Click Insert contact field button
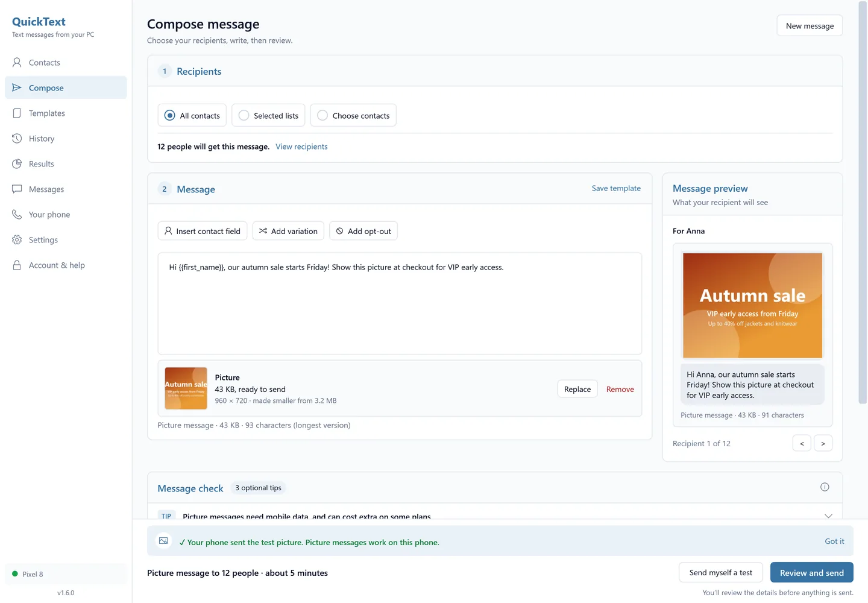Viewport: 868px width, 603px height. (x=203, y=231)
